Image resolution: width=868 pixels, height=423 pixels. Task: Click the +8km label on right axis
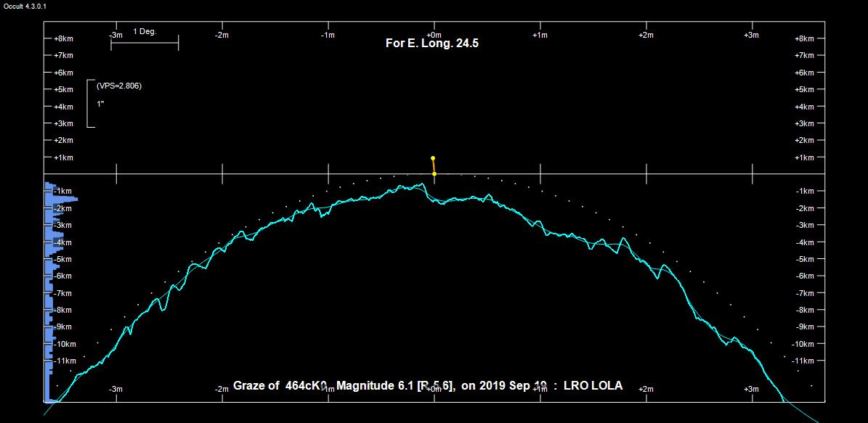pos(808,38)
